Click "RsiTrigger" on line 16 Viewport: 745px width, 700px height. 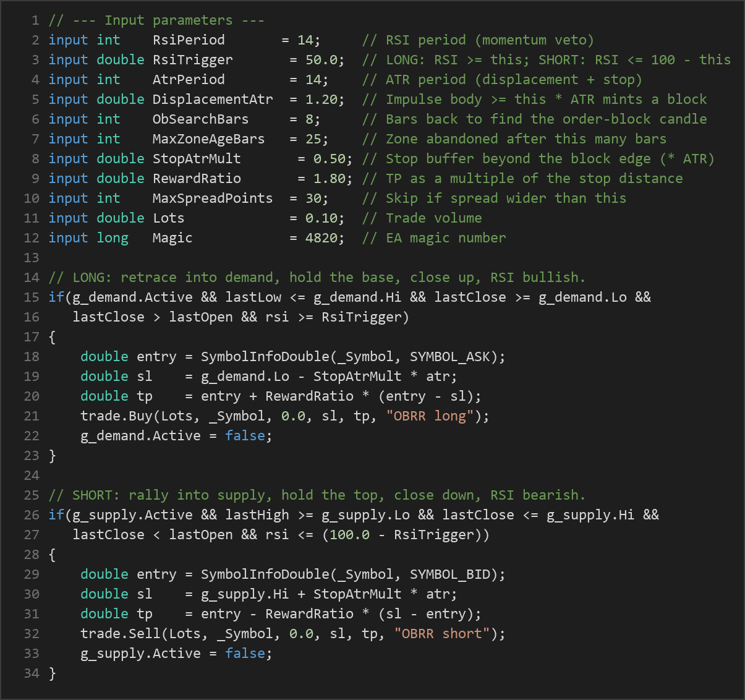[361, 317]
